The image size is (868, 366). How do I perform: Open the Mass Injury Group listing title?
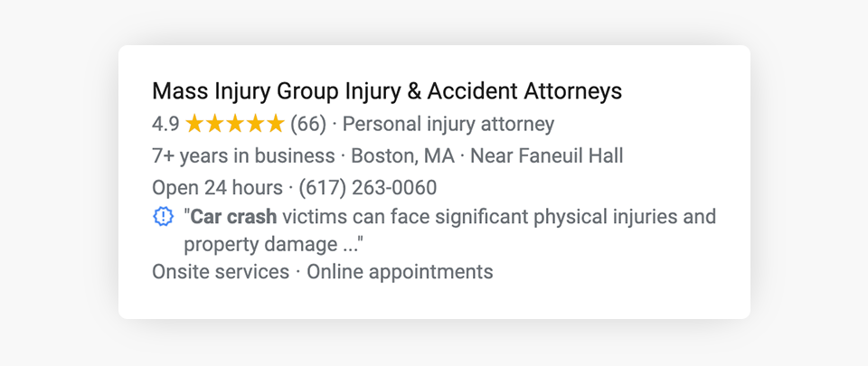(x=387, y=91)
